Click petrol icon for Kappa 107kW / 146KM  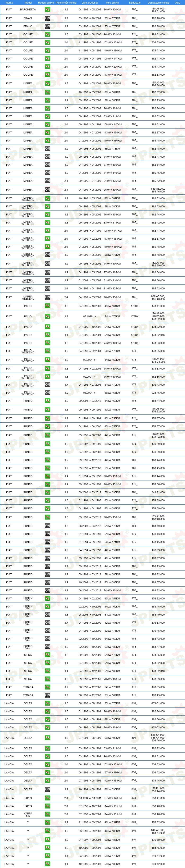coord(47,798)
